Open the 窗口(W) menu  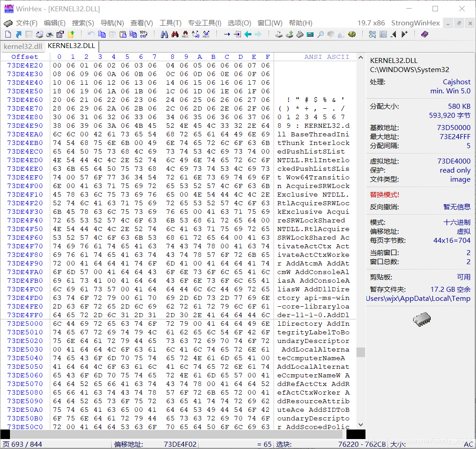(x=270, y=23)
